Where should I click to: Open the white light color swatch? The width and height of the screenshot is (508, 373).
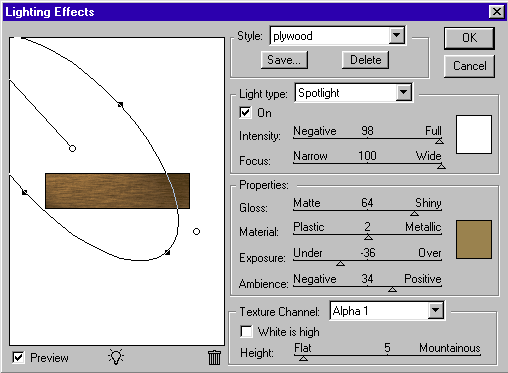click(474, 134)
